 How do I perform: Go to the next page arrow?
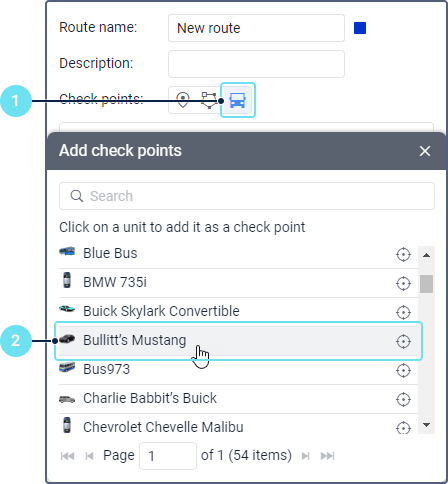click(305, 456)
